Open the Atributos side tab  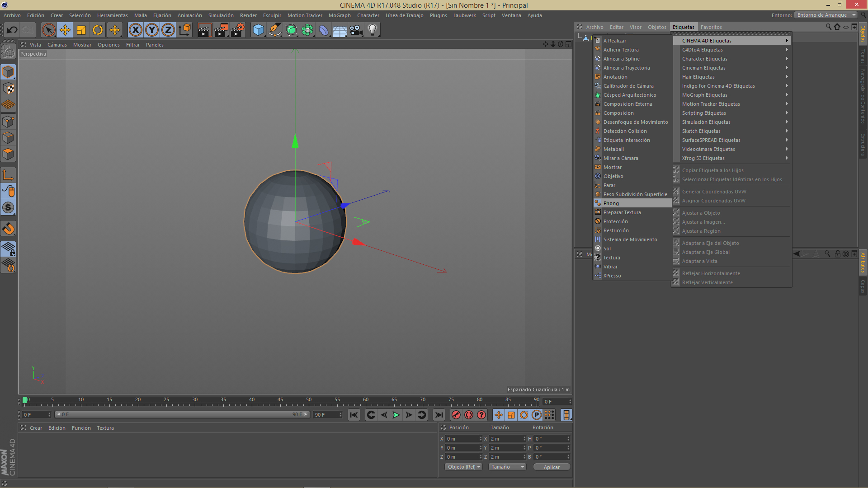(x=863, y=263)
